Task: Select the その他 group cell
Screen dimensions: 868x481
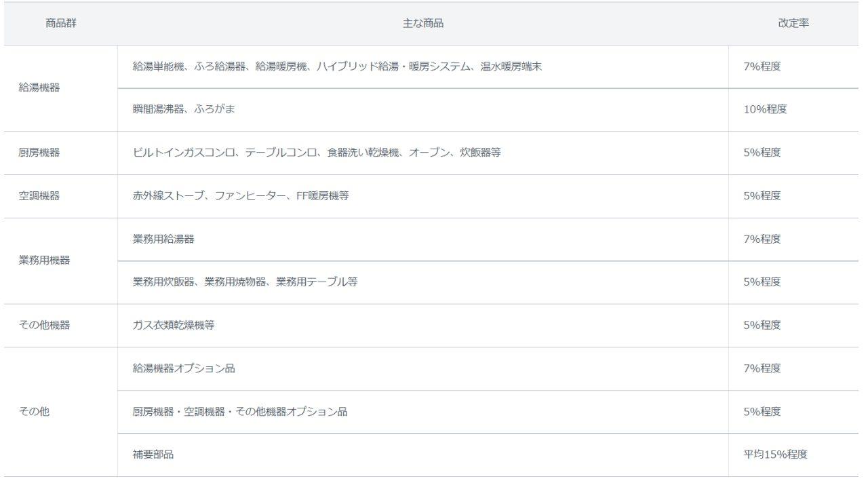Action: (x=61, y=412)
